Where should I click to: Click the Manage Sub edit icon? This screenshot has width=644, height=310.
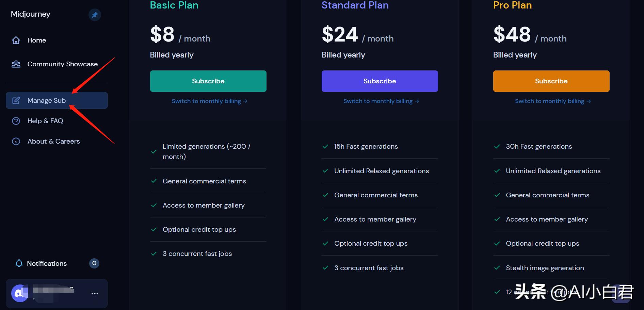click(x=16, y=100)
